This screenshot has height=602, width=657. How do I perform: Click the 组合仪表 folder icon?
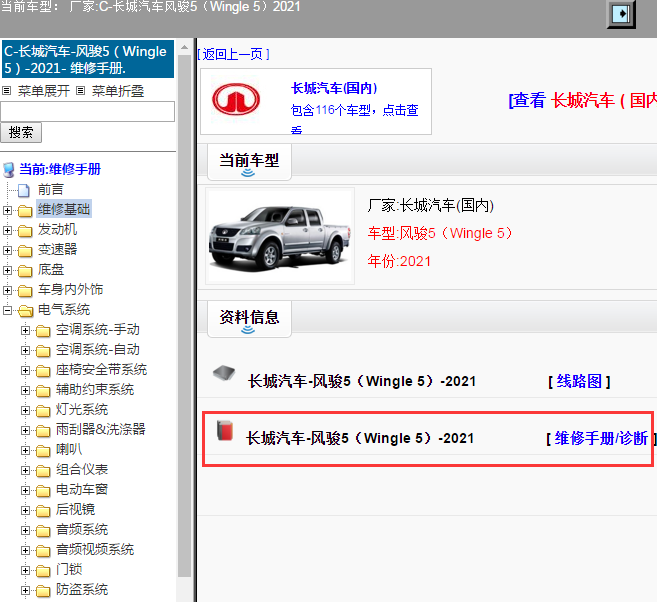pyautogui.click(x=43, y=470)
